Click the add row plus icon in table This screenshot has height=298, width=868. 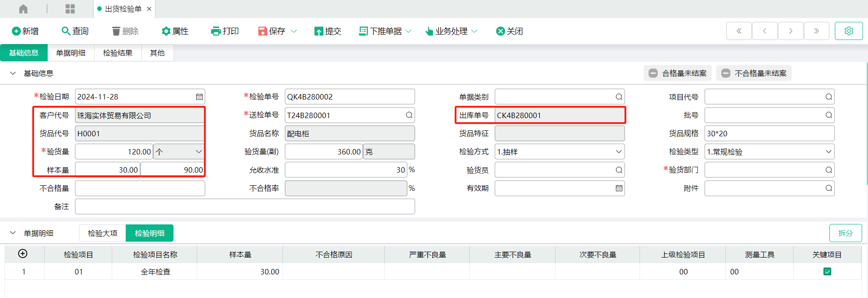[x=23, y=253]
